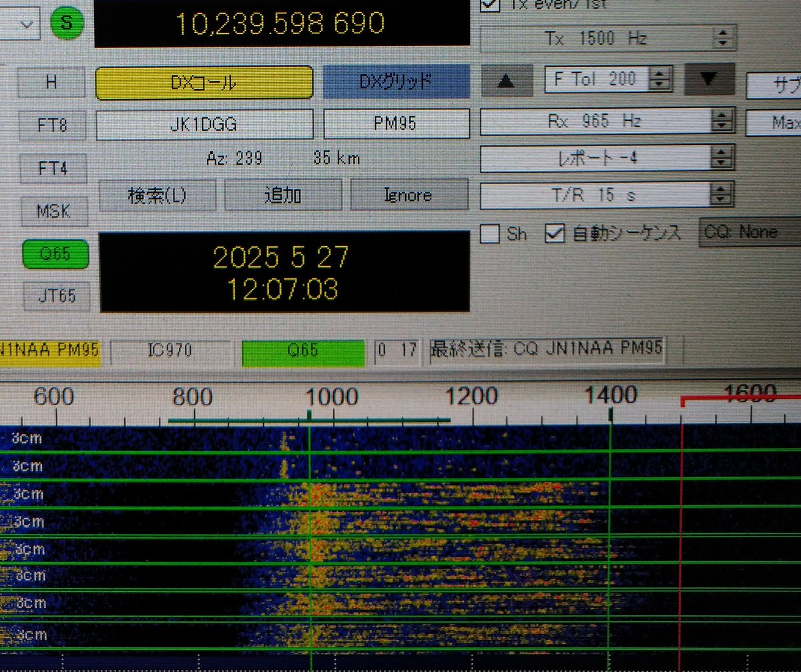Edit the DX grid field PM95
This screenshot has width=801, height=672.
pos(396,123)
